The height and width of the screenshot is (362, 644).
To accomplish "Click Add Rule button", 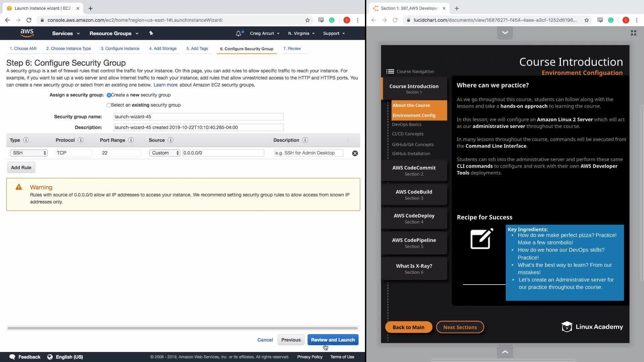I will click(21, 168).
